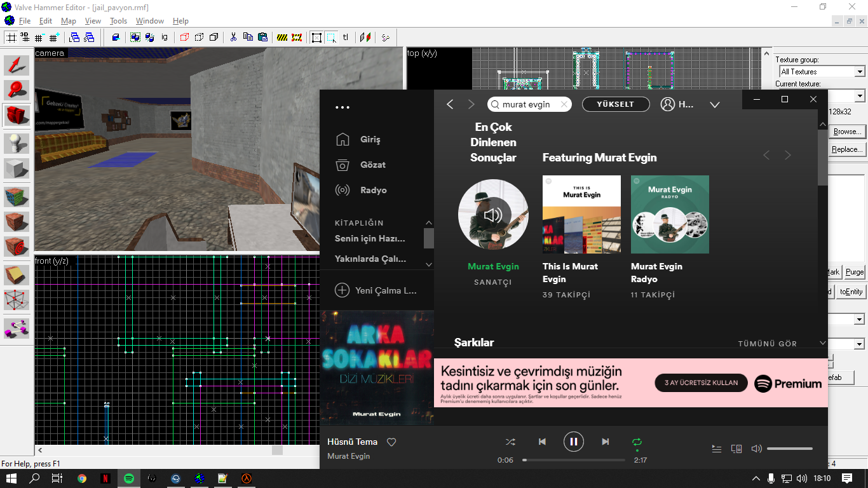The height and width of the screenshot is (488, 868).
Task: Toggle the Select-by-handles toolbar button
Action: pyautogui.click(x=316, y=37)
